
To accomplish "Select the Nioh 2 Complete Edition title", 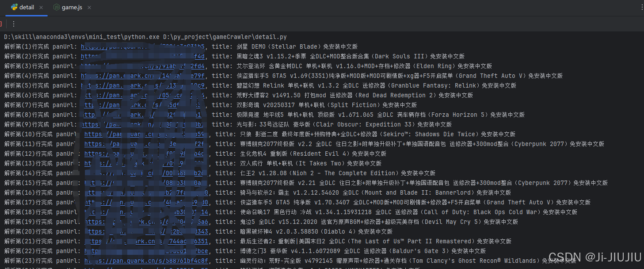I will (338, 173).
